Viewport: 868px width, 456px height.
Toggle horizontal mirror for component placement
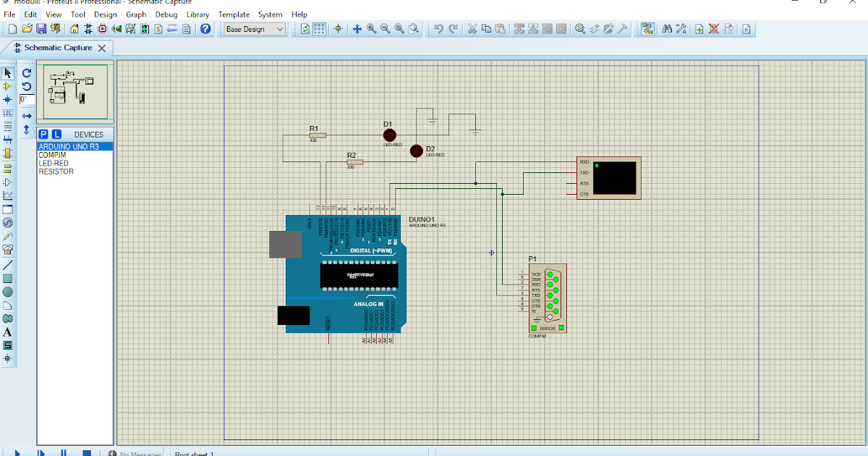click(26, 116)
